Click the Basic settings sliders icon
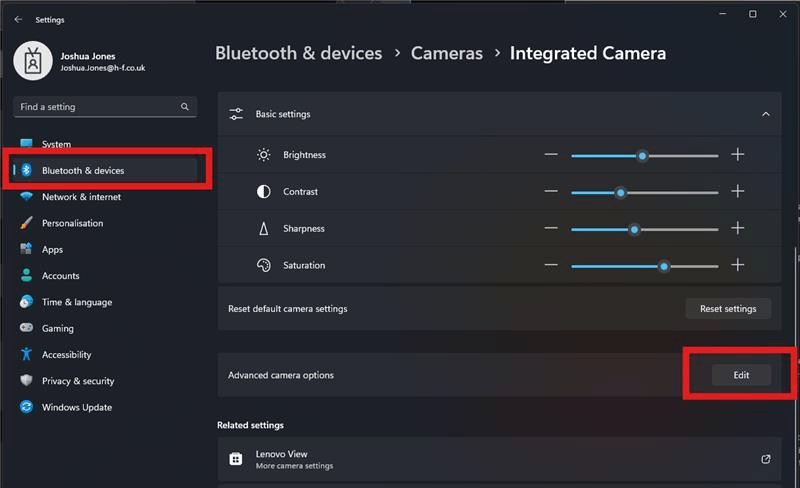800x488 pixels. [236, 114]
